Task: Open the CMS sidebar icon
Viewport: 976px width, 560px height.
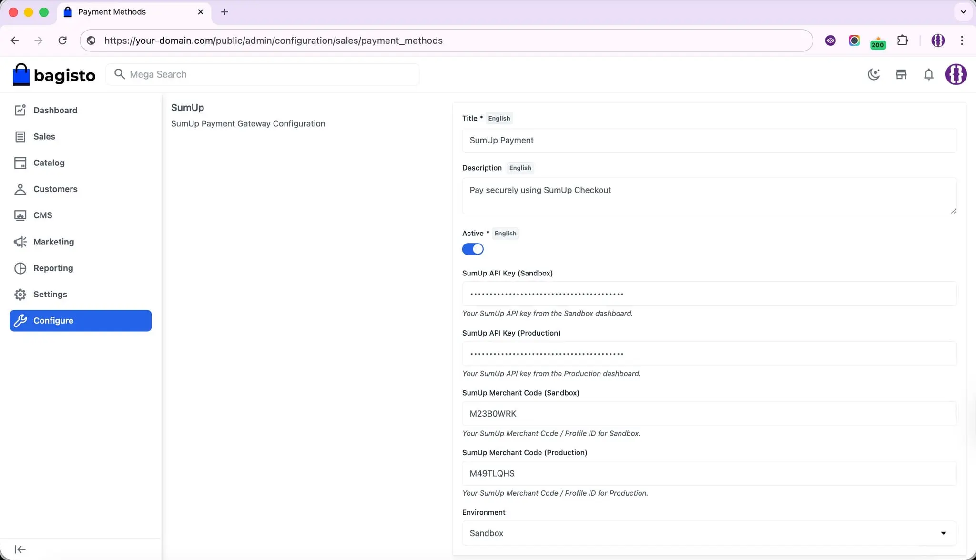Action: [x=20, y=215]
